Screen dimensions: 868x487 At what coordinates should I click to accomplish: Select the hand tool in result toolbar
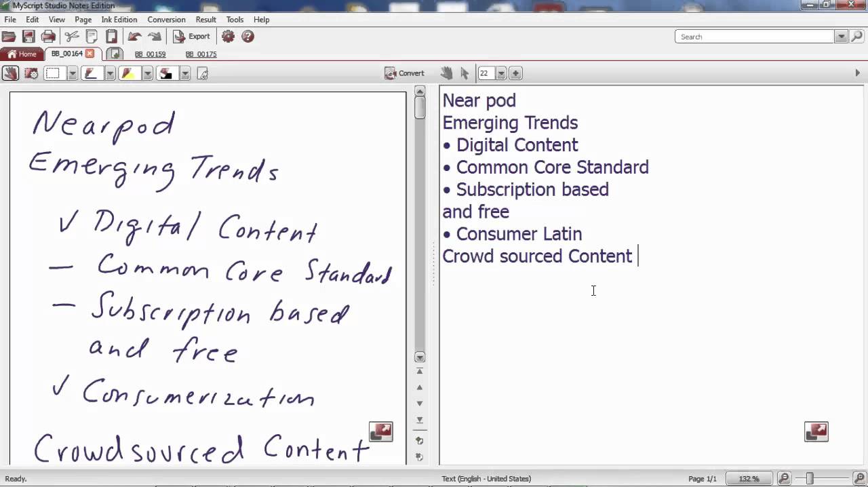coord(446,73)
